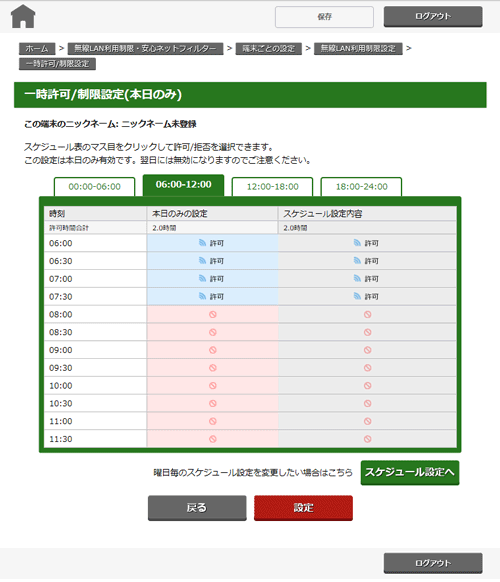Toggle today's 11:00 blocked cell
Viewport: 500px width, 582px height.
point(212,421)
